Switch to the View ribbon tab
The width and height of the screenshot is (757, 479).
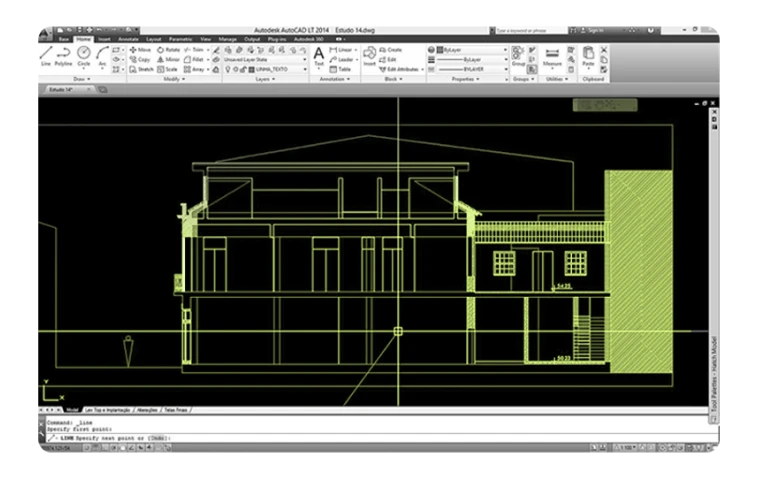(x=206, y=39)
